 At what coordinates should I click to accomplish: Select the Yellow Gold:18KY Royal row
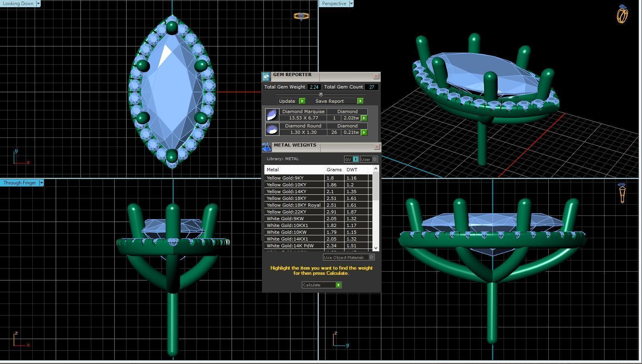coord(318,205)
